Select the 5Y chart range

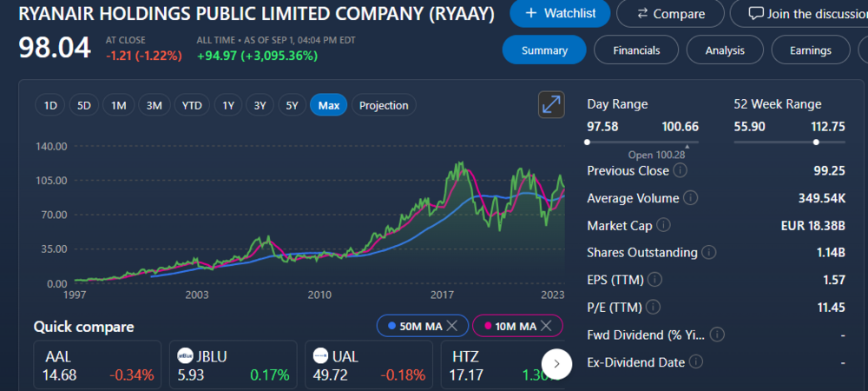click(x=293, y=105)
